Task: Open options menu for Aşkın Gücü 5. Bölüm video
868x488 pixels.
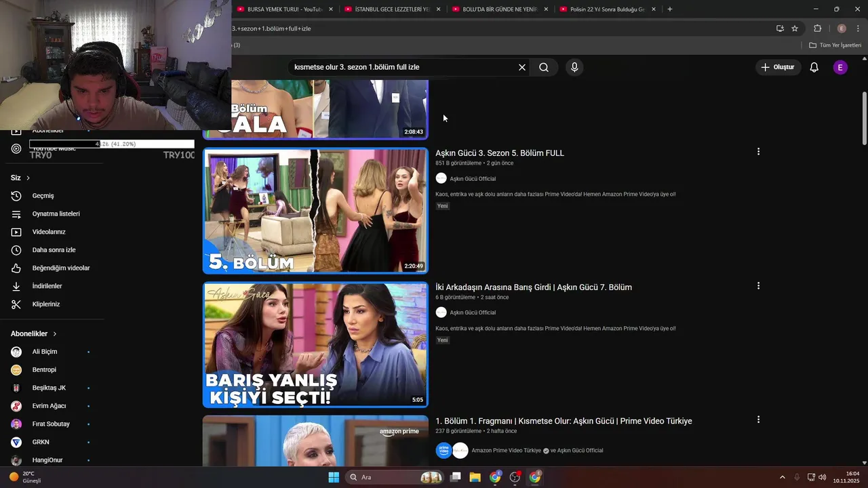Action: tap(758, 152)
